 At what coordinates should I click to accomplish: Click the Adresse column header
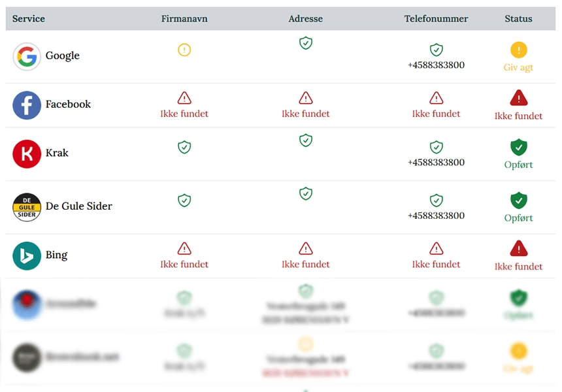pyautogui.click(x=306, y=19)
